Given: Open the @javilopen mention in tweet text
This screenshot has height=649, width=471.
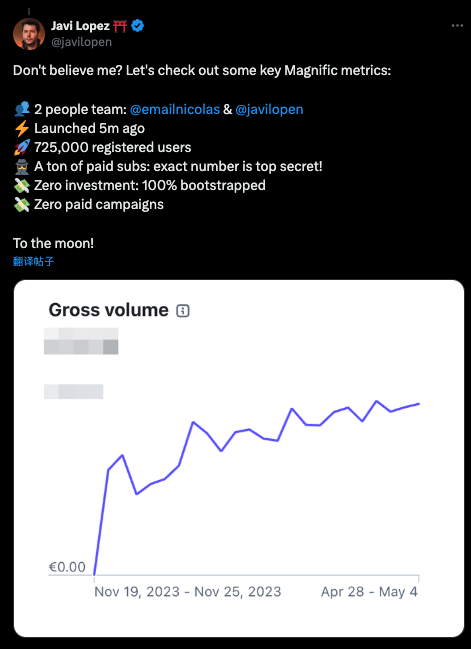Looking at the screenshot, I should click(x=269, y=109).
